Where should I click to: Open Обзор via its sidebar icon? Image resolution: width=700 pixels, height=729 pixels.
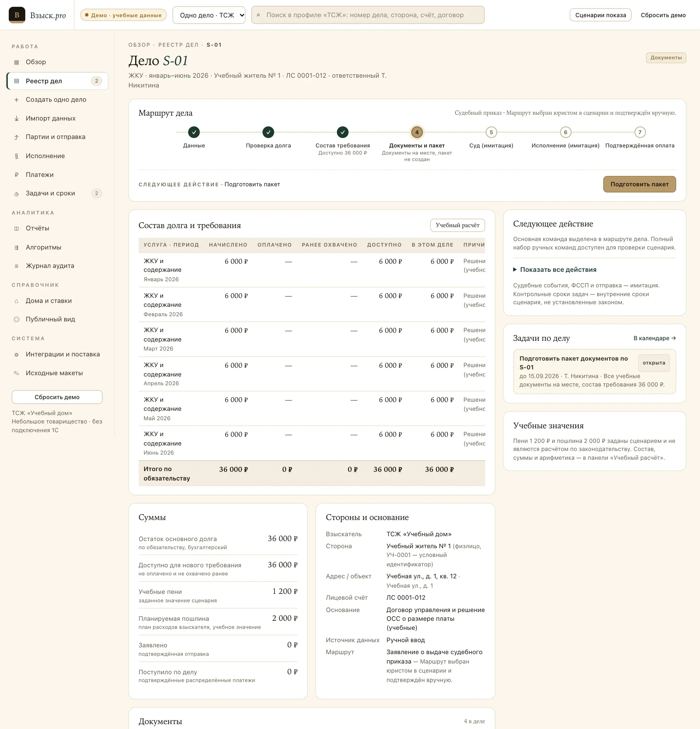pos(16,62)
